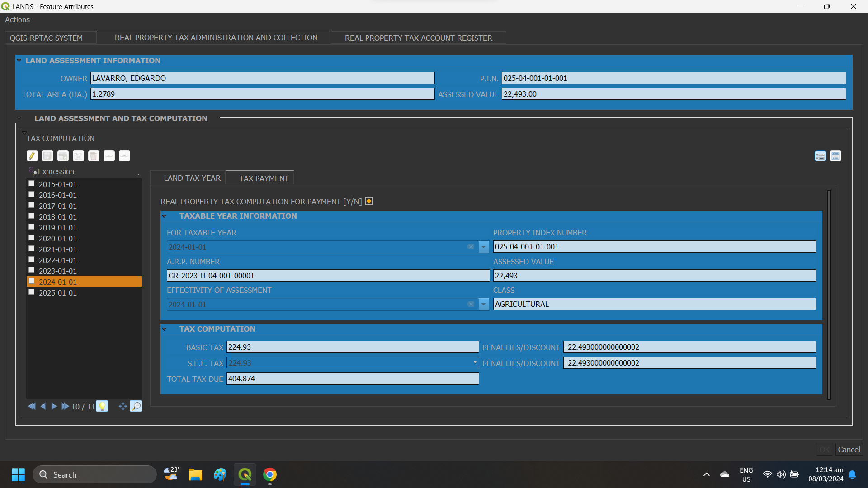Screen dimensions: 868x488
Task: Clear the EFFECTIVITY OF ASSESSMENT value with the x
Action: (472, 304)
